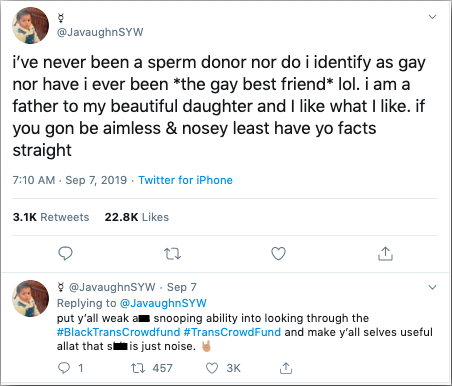The height and width of the screenshot is (386, 452).
Task: Like the main tweet with heart icon
Action: click(x=278, y=254)
